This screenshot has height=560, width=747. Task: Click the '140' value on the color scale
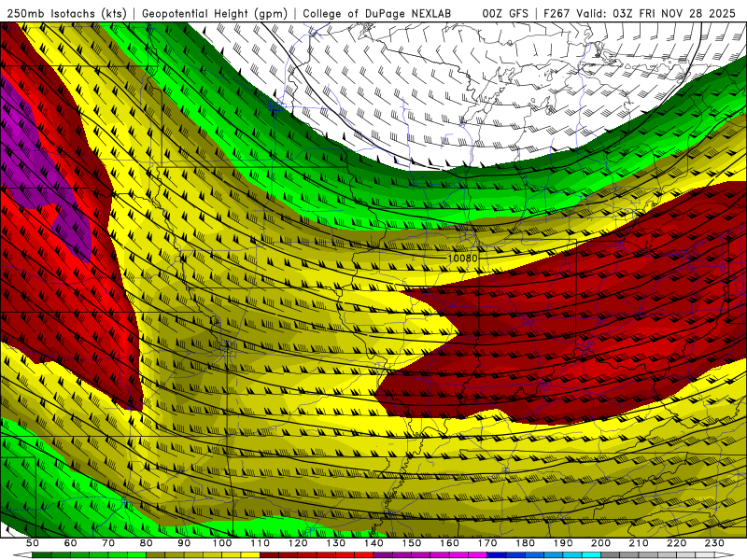pyautogui.click(x=374, y=543)
